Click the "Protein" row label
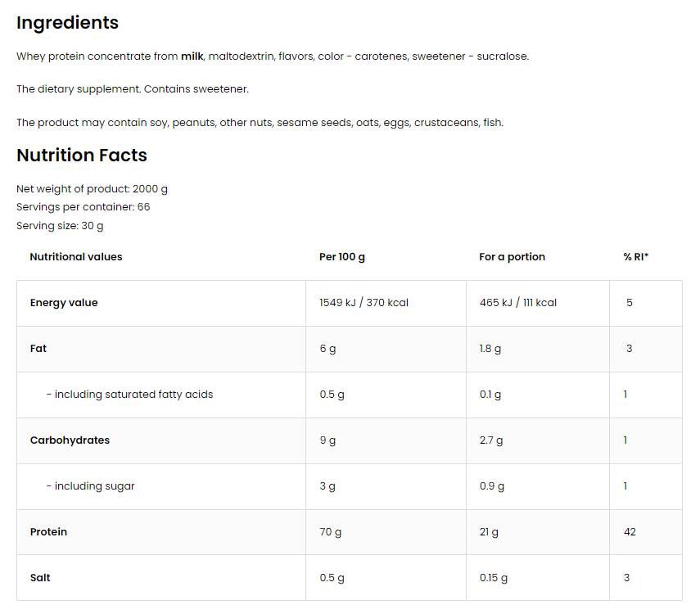This screenshot has height=614, width=700. (49, 532)
